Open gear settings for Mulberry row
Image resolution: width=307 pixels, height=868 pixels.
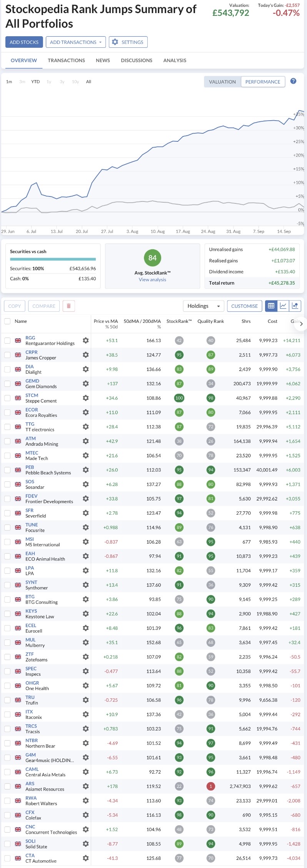point(85,642)
